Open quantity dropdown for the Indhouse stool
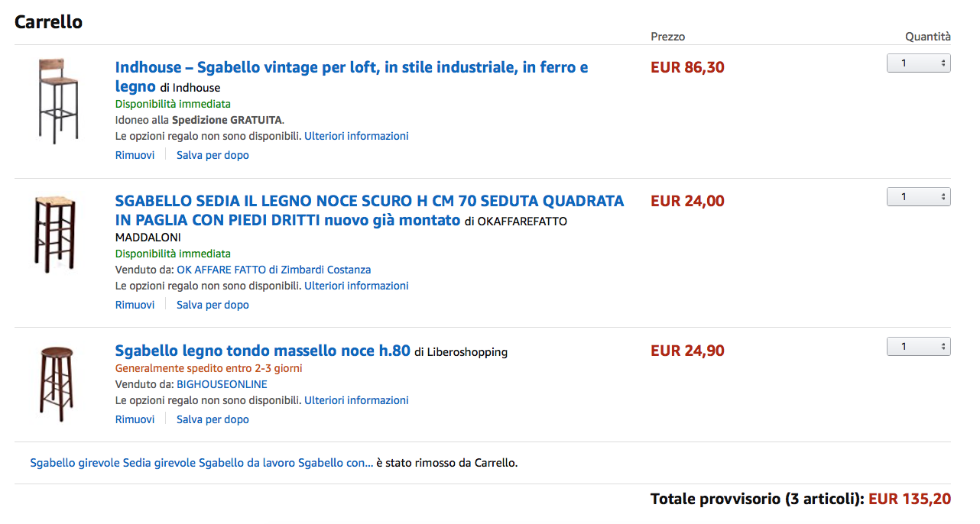 918,63
